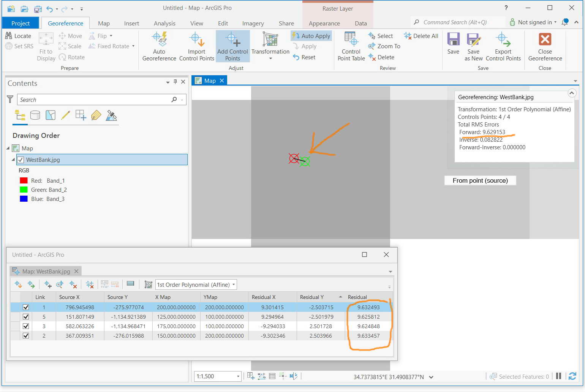
Task: Select the Rotate tool
Action: pos(72,57)
